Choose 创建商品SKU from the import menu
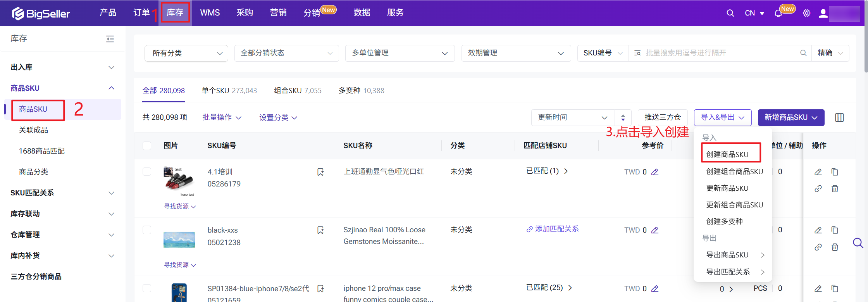This screenshot has height=302, width=868. pos(727,154)
